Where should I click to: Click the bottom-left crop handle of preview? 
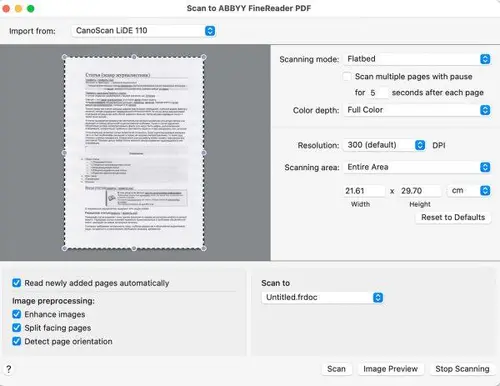(x=65, y=248)
